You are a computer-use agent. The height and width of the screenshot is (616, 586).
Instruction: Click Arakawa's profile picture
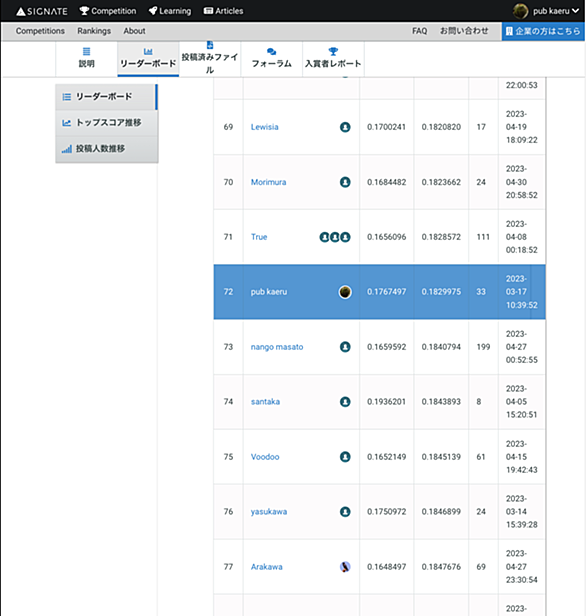[x=345, y=566]
